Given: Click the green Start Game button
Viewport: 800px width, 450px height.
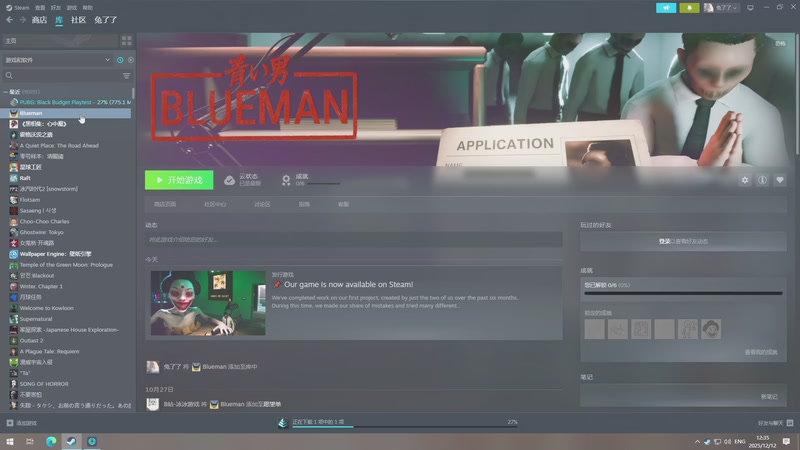Looking at the screenshot, I should click(x=179, y=180).
